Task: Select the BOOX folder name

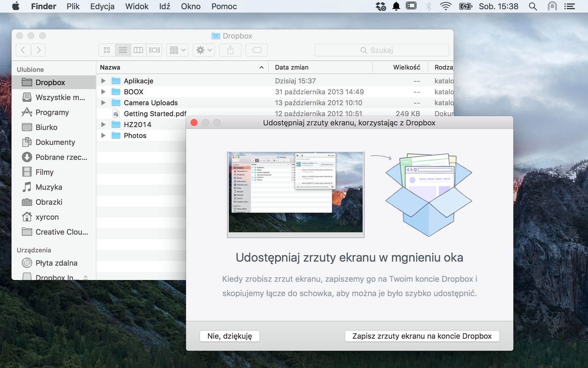Action: click(134, 92)
